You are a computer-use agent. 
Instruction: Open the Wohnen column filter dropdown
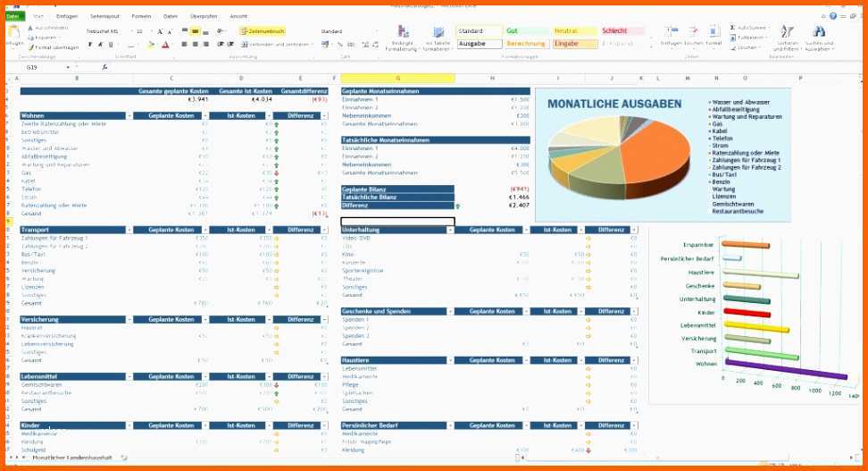pyautogui.click(x=129, y=116)
